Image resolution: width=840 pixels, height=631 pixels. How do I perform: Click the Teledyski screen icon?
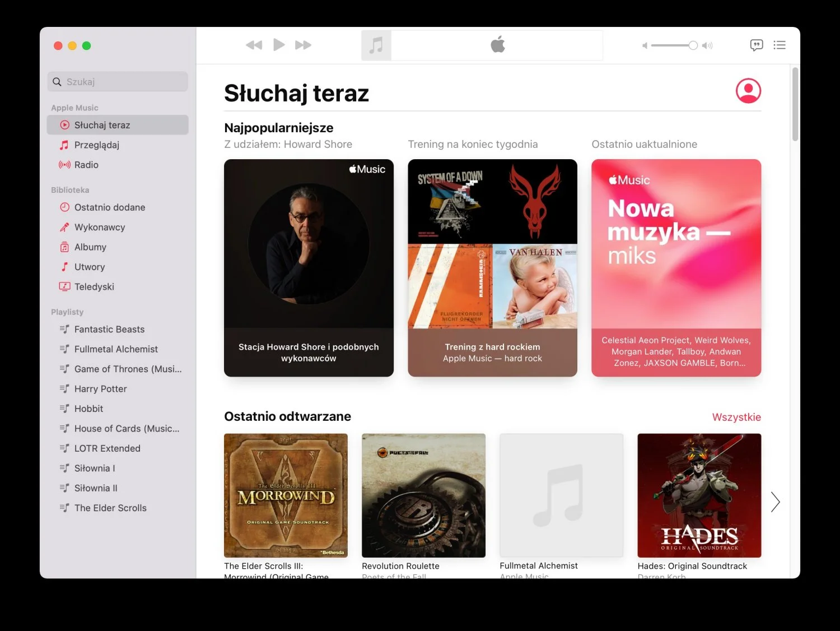tap(64, 287)
